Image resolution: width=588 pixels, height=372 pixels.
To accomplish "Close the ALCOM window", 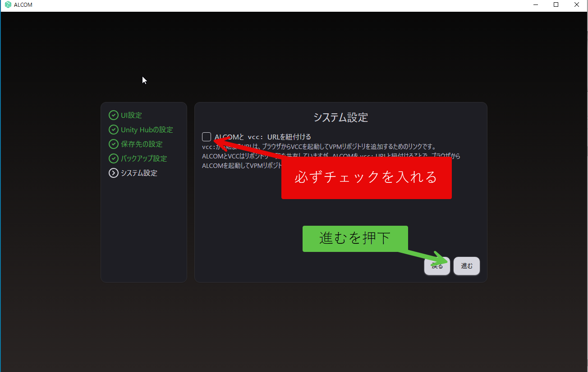I will 577,5.
